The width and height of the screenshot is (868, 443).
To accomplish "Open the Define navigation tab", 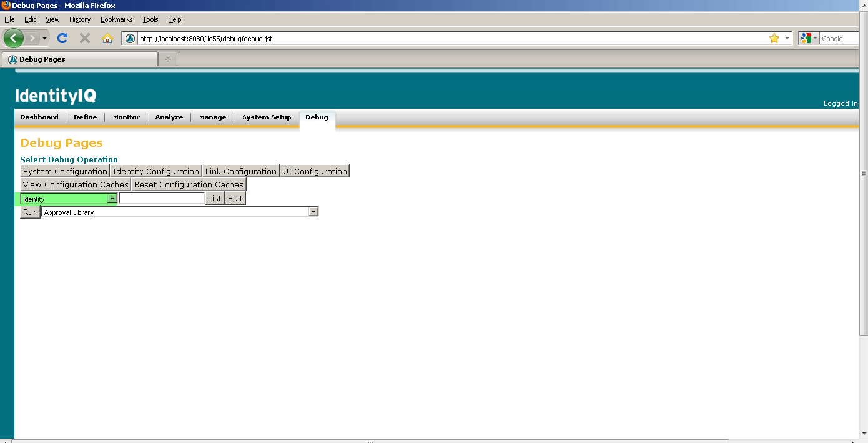I will (x=86, y=117).
